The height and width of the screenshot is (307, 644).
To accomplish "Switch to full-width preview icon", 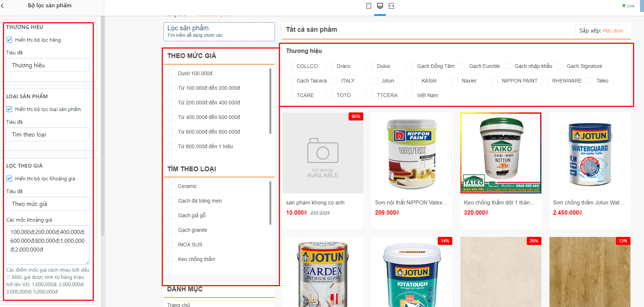I will pos(391,6).
